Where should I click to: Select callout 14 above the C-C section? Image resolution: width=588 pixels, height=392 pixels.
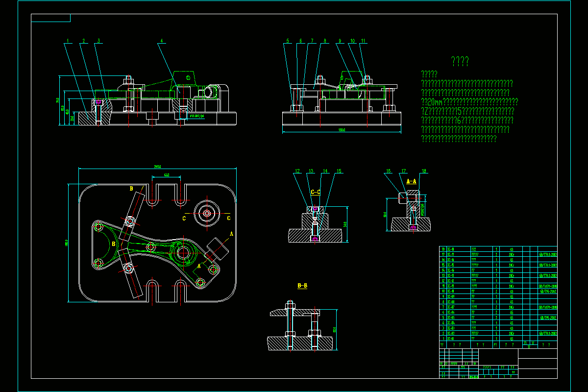[x=325, y=171]
